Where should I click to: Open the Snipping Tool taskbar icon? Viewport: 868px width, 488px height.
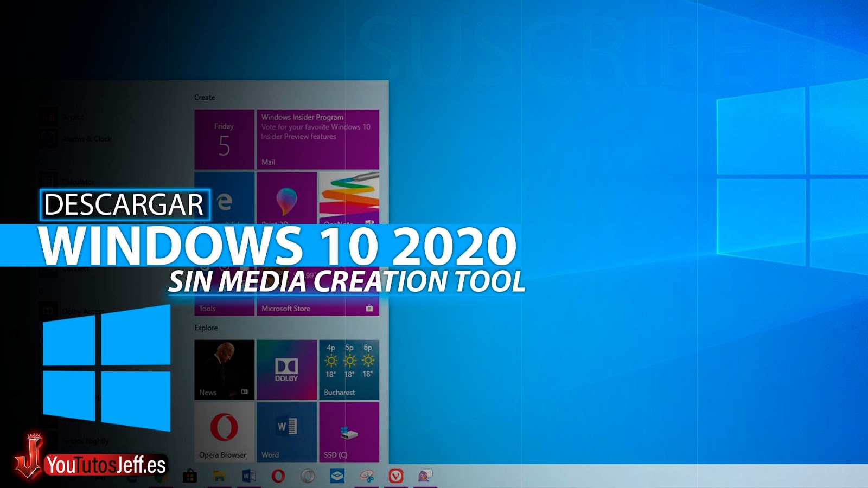[x=367, y=476]
